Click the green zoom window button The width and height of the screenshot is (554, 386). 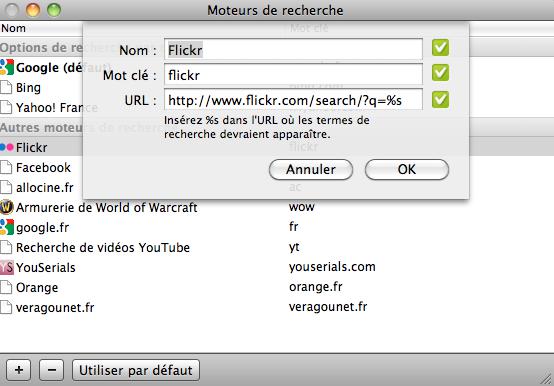(x=54, y=10)
